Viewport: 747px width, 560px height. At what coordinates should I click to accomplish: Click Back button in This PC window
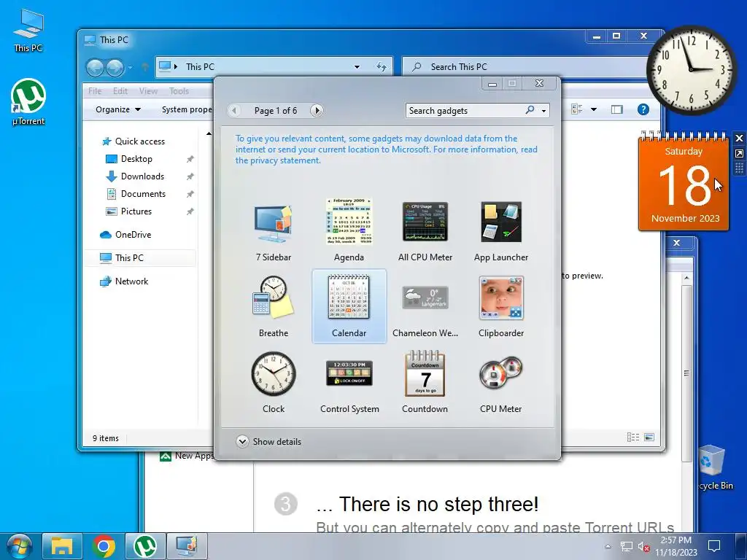point(95,68)
